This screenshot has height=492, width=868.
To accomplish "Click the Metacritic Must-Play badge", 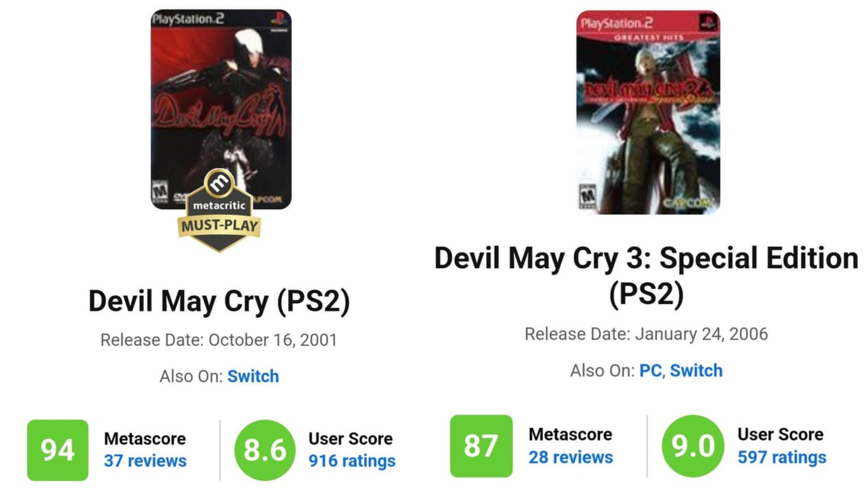I will point(219,210).
